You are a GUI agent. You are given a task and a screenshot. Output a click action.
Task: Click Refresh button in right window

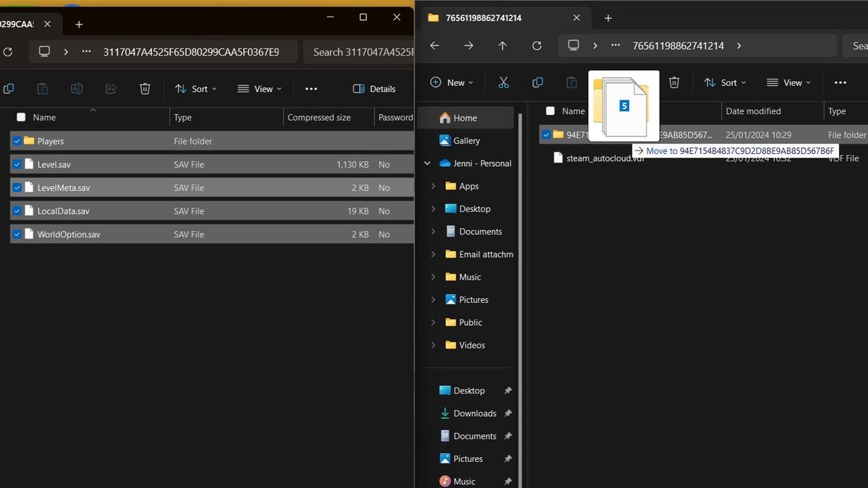pyautogui.click(x=537, y=46)
